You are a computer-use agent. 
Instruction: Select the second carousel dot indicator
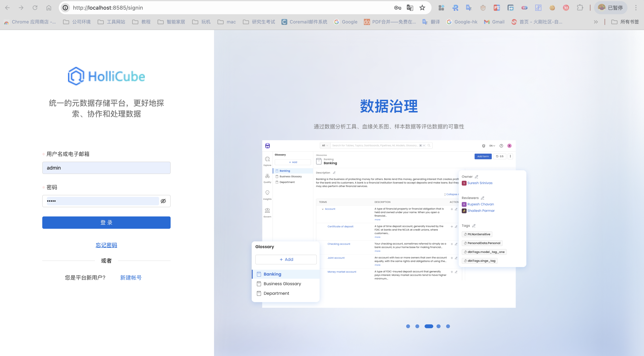click(417, 326)
